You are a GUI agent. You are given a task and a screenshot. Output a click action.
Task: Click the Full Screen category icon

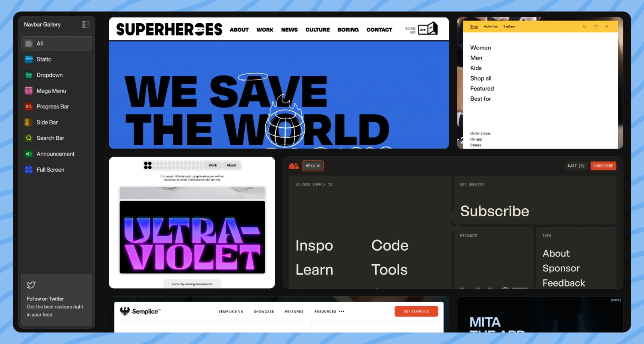pos(29,170)
